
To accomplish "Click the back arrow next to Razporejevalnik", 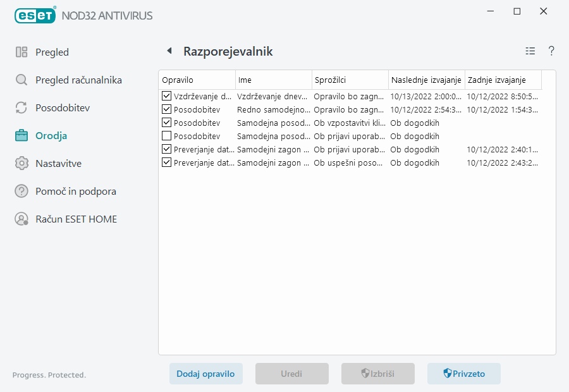I will coord(168,51).
